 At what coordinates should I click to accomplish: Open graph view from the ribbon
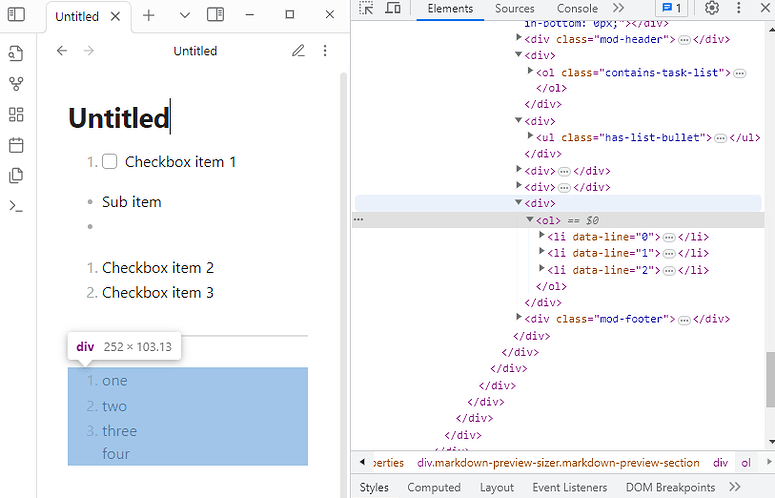pos(16,84)
